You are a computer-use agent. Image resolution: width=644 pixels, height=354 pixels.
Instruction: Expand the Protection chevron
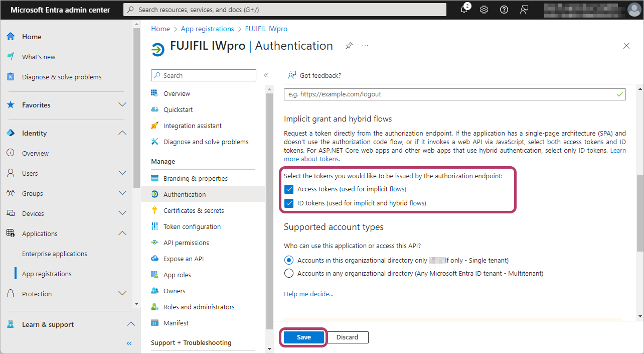click(x=122, y=294)
